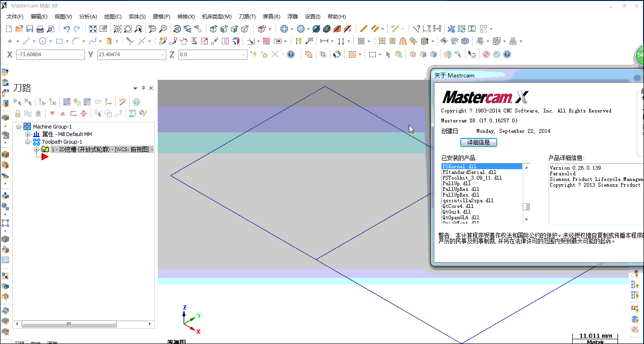
Task: Lock selected operations with the padlock icon
Action: pos(17,113)
